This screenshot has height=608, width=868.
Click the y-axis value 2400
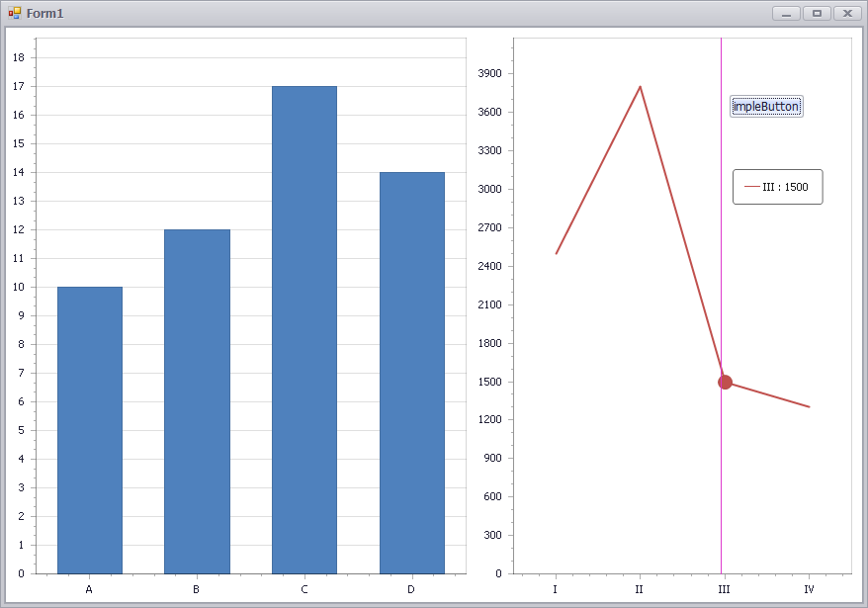pos(490,266)
